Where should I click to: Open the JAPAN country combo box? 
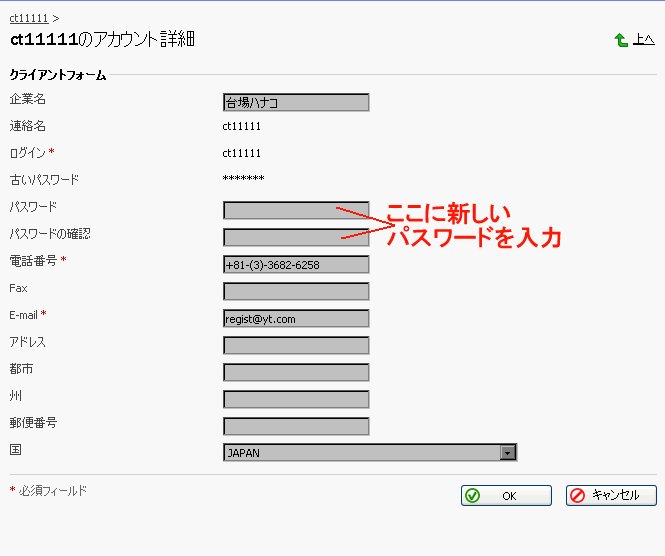362,453
